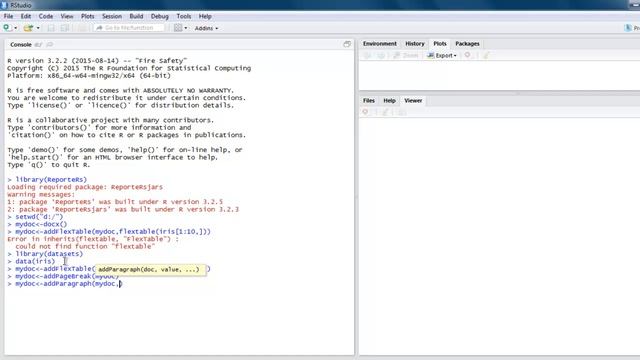Viewport: 640px width, 360px height.
Task: Click the Viewer show in new window icon
Action: [402, 112]
